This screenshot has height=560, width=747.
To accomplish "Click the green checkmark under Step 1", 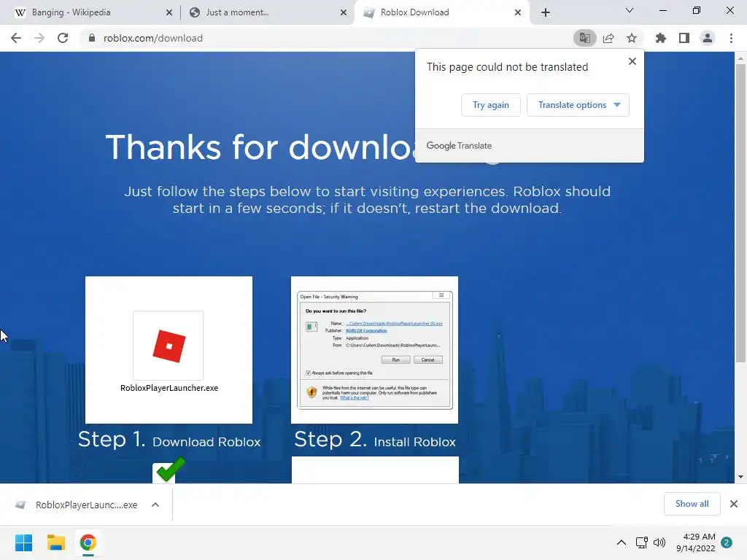I will 170,470.
